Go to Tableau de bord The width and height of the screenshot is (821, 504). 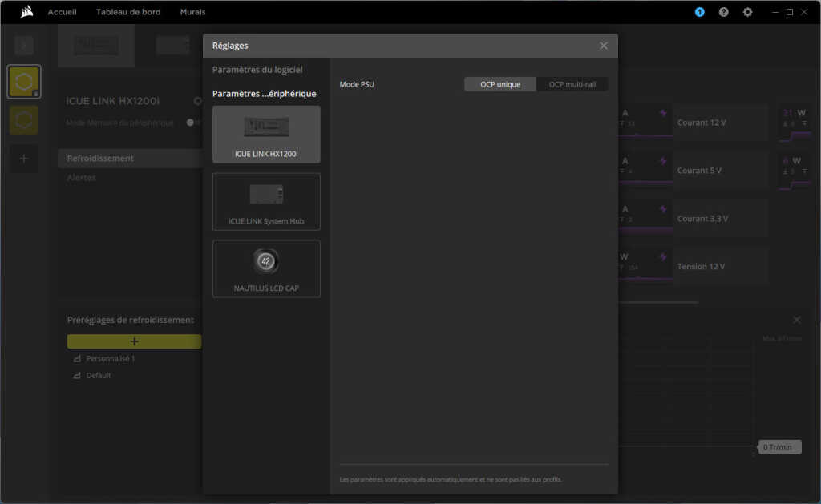128,12
